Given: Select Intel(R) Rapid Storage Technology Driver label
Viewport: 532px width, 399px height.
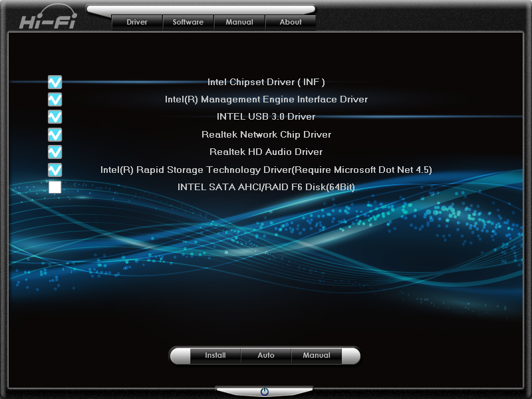Looking at the screenshot, I should pyautogui.click(x=266, y=170).
